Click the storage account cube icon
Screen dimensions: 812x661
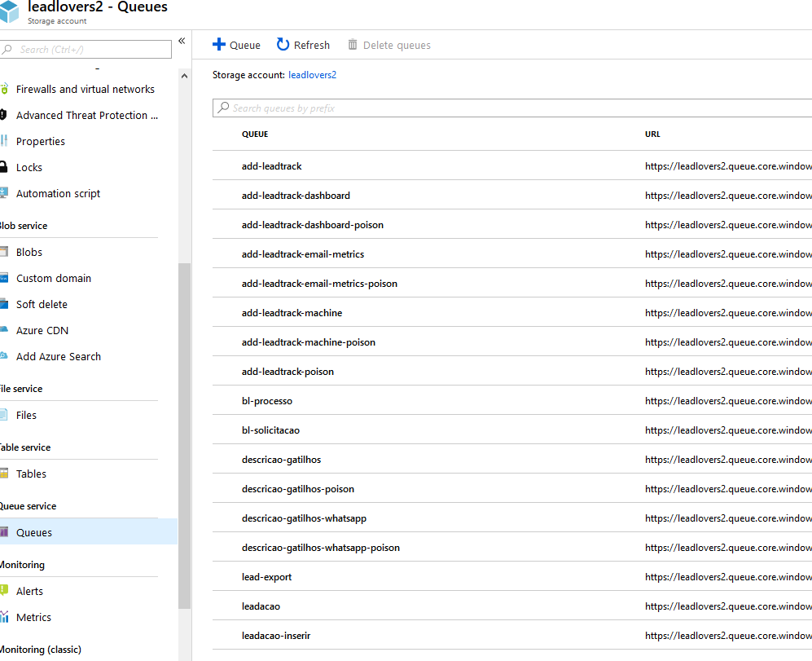click(9, 11)
